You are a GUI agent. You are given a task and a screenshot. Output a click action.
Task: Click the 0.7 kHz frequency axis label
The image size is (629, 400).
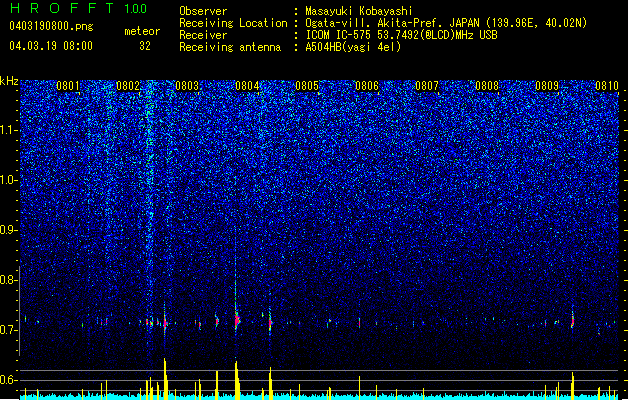[x=9, y=330]
